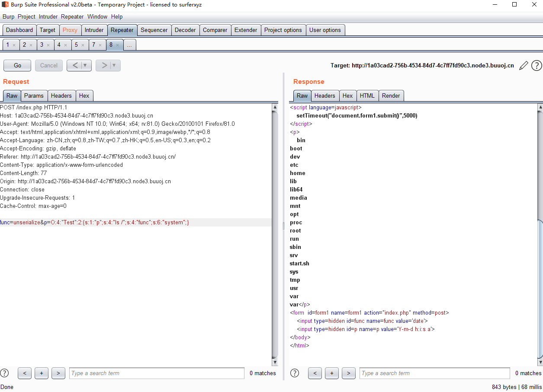Image resolution: width=543 pixels, height=392 pixels.
Task: Open response search options plus button
Action: tap(332, 373)
